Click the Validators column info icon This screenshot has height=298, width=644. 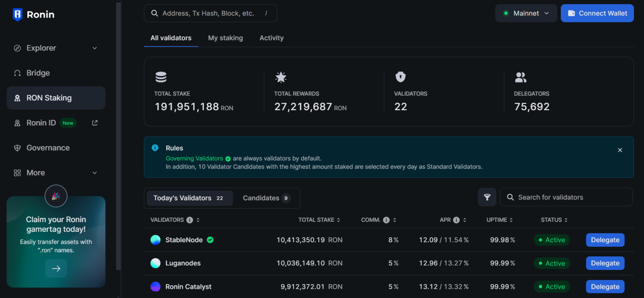click(190, 220)
